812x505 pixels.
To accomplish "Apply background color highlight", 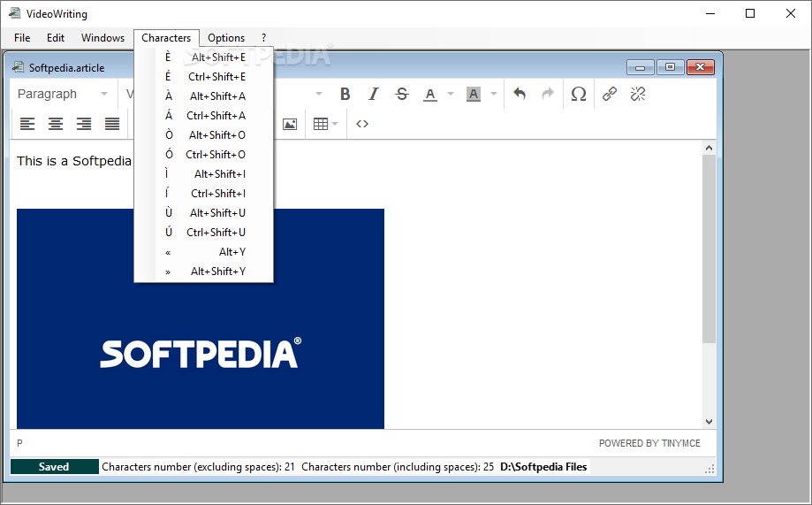I will [474, 94].
